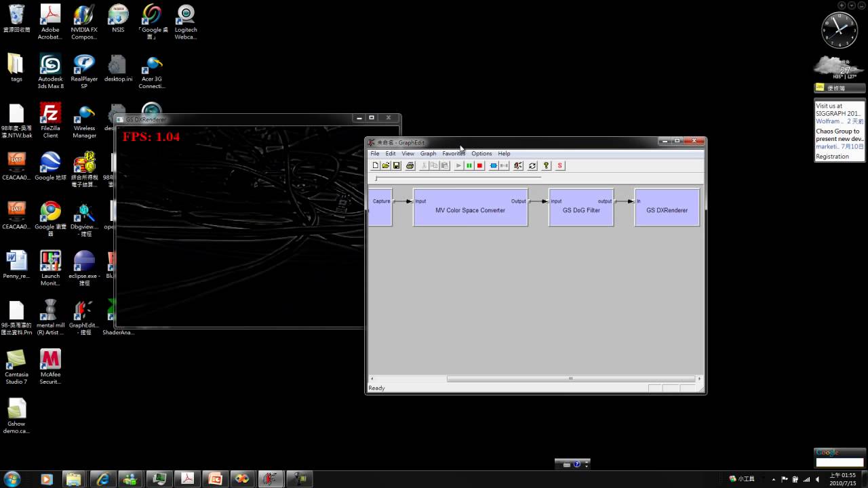Click the RealPlayer SP desktop icon
The width and height of the screenshot is (868, 488).
coord(84,71)
